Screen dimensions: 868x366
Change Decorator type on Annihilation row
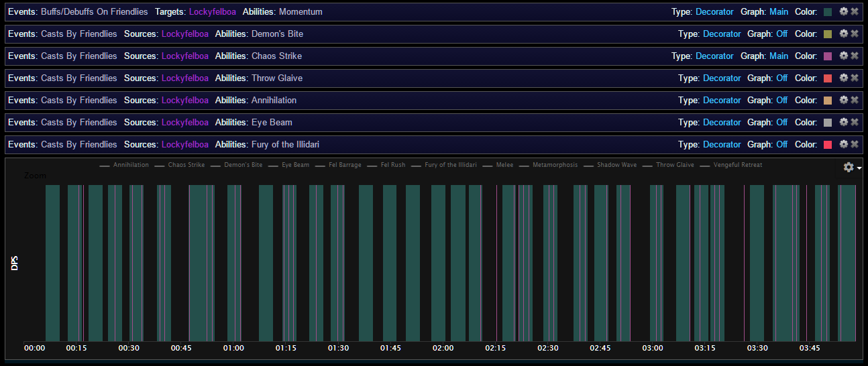[x=722, y=101]
